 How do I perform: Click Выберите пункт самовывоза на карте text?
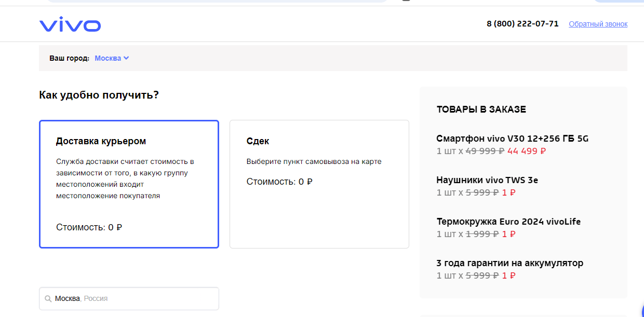pos(314,161)
